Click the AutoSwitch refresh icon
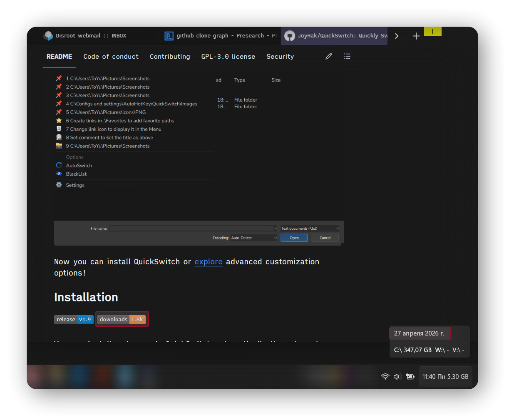This screenshot has height=420, width=509. pyautogui.click(x=59, y=165)
